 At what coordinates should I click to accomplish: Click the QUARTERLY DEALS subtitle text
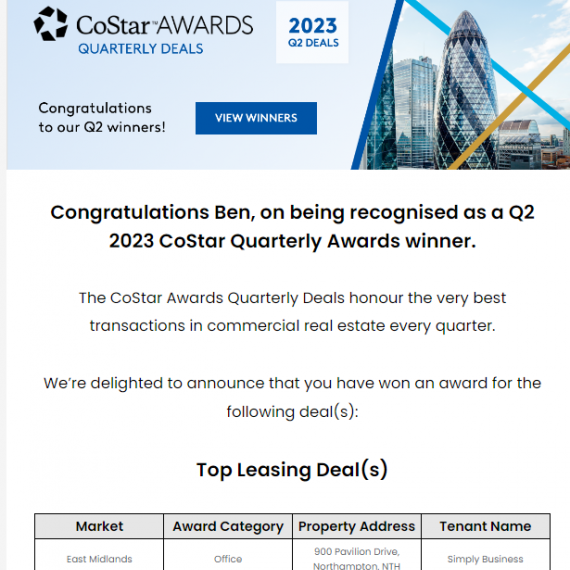[141, 49]
